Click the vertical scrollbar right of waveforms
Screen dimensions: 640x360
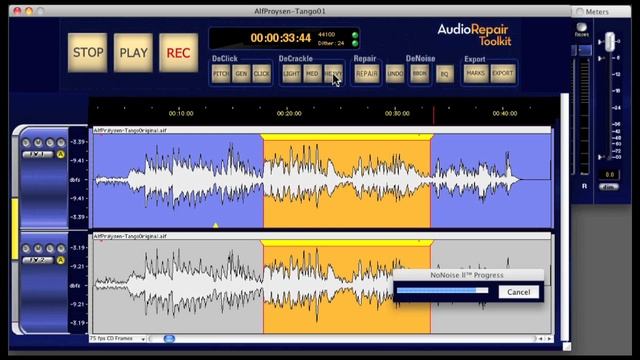click(564, 217)
